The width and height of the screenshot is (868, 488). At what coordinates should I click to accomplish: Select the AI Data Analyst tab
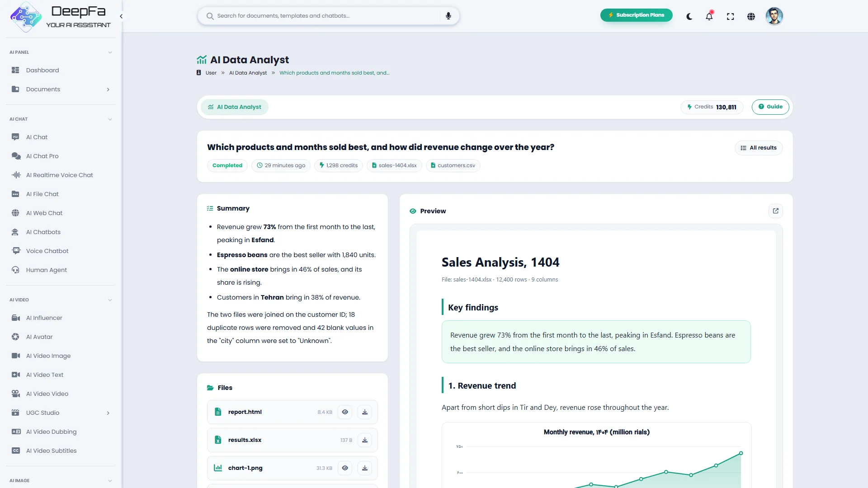(235, 107)
